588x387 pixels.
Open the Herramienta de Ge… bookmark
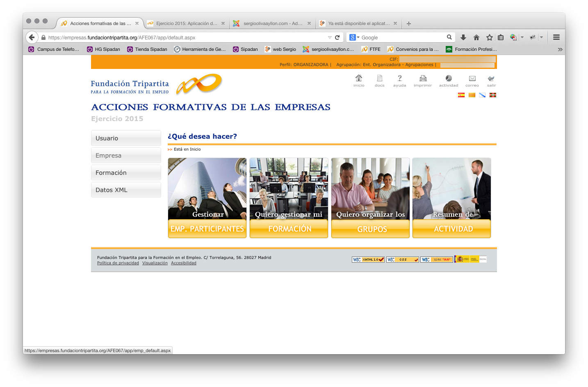200,49
